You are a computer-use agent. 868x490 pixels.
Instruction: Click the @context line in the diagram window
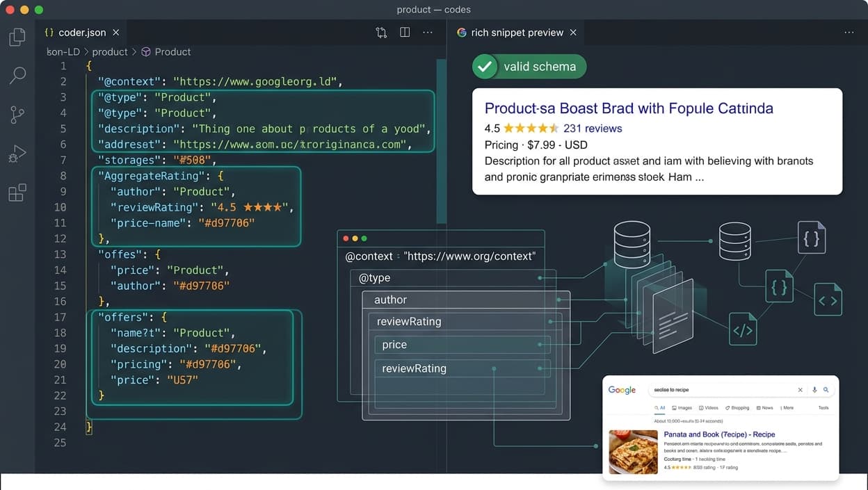click(x=440, y=256)
